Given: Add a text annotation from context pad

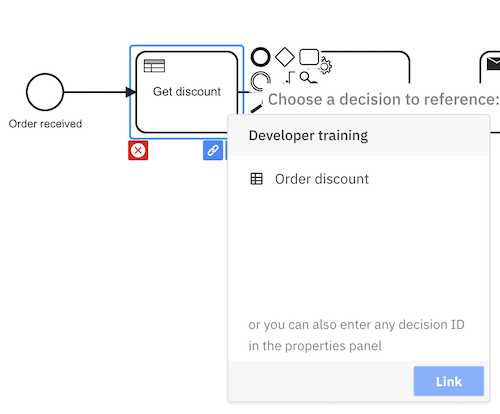Looking at the screenshot, I should pyautogui.click(x=289, y=78).
